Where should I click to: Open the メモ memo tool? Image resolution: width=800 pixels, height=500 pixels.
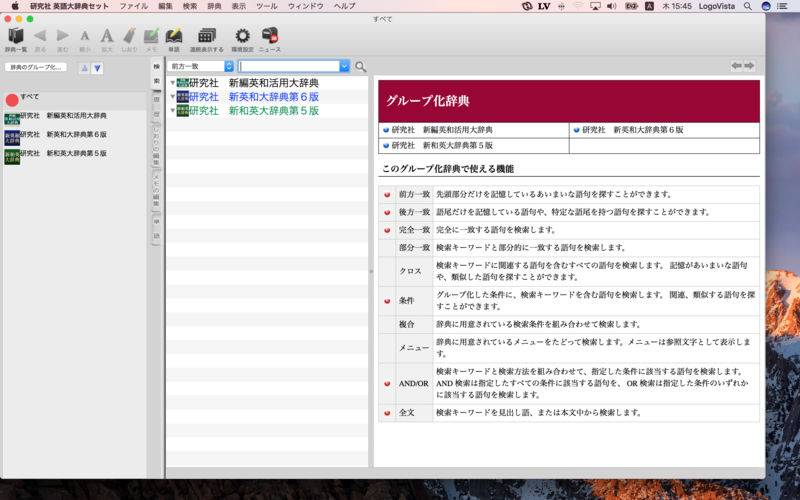(152, 39)
